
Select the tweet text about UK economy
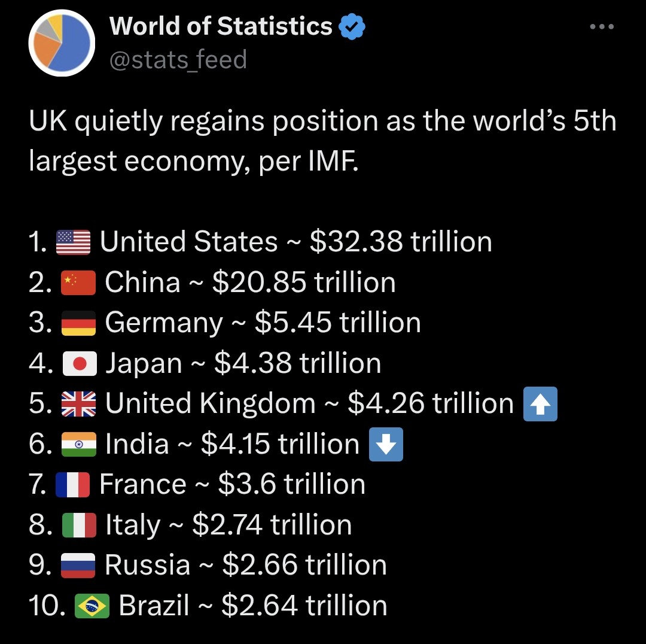click(x=323, y=141)
